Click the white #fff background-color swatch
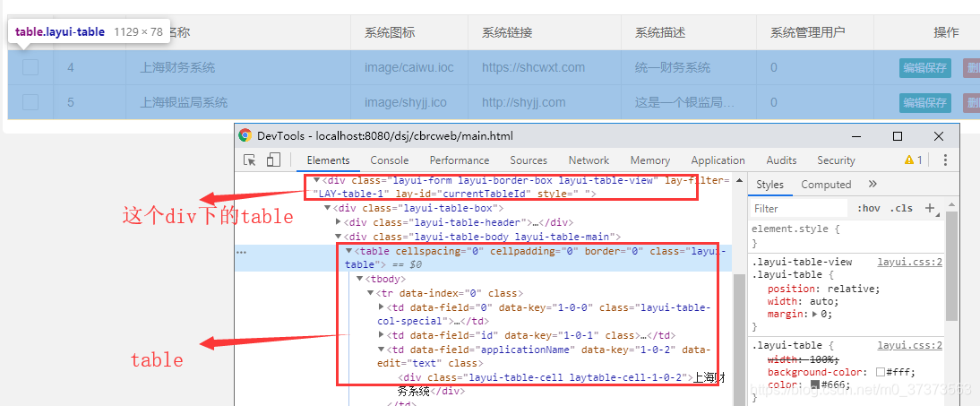This screenshot has width=980, height=406. pos(880,372)
